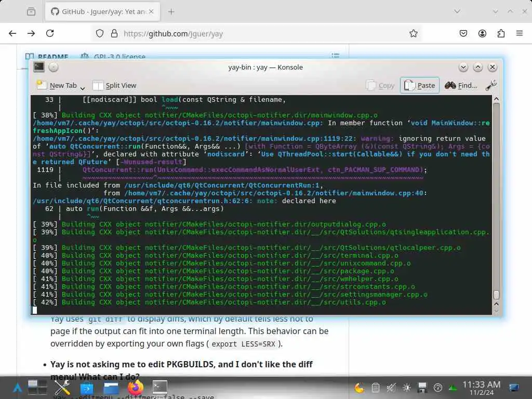This screenshot has width=532, height=399.
Task: Open a New Tab in Konsole
Action: (57, 86)
